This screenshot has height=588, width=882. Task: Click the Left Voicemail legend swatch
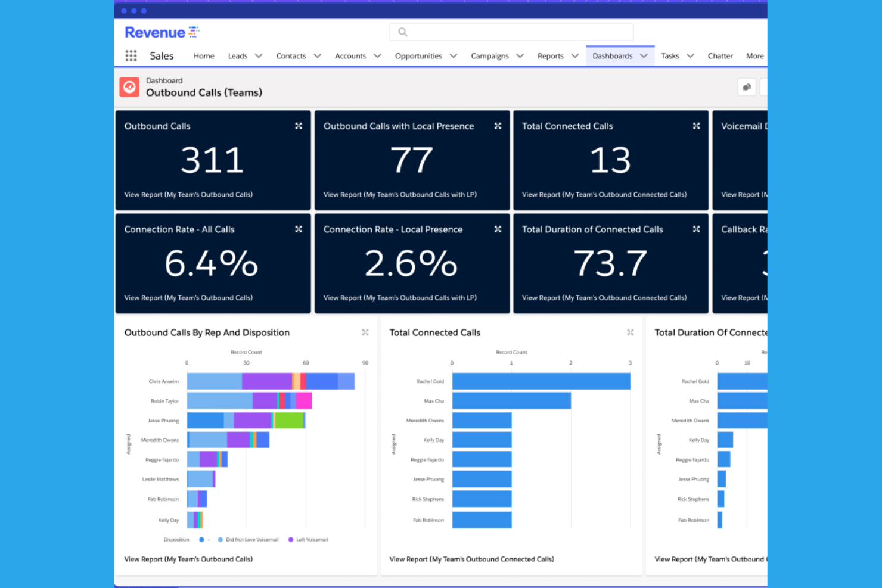pyautogui.click(x=291, y=540)
